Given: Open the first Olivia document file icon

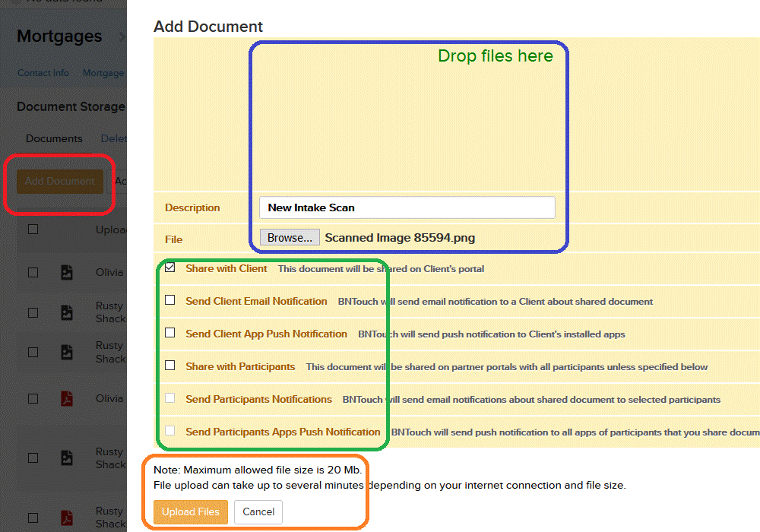Looking at the screenshot, I should 67,272.
